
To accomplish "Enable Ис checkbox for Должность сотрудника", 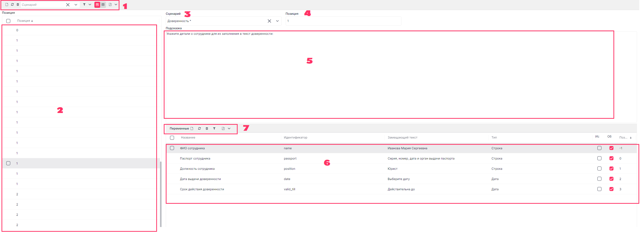I will tap(599, 168).
